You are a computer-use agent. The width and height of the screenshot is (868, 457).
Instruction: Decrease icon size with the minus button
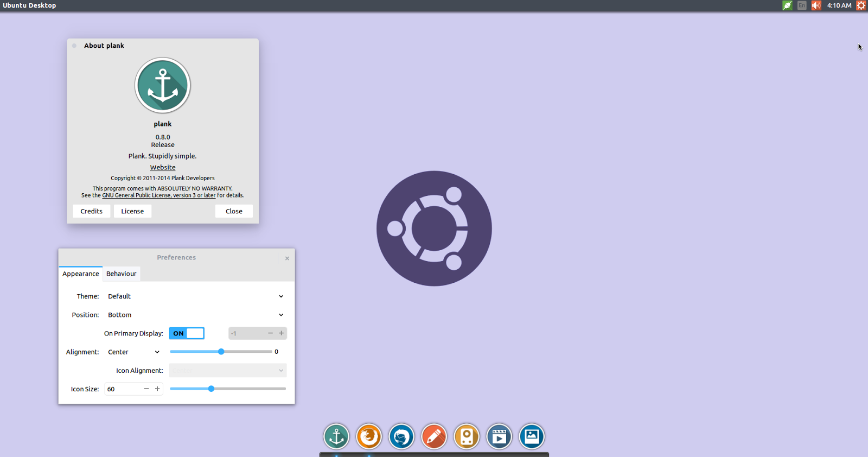146,389
